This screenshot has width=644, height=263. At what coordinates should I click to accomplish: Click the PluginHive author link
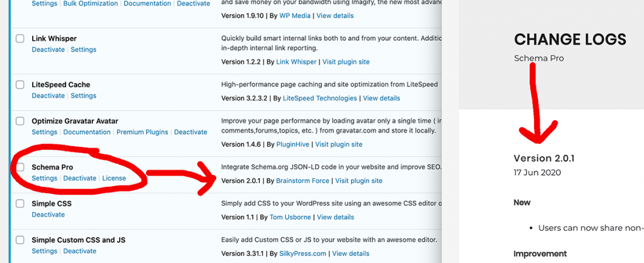click(x=293, y=145)
